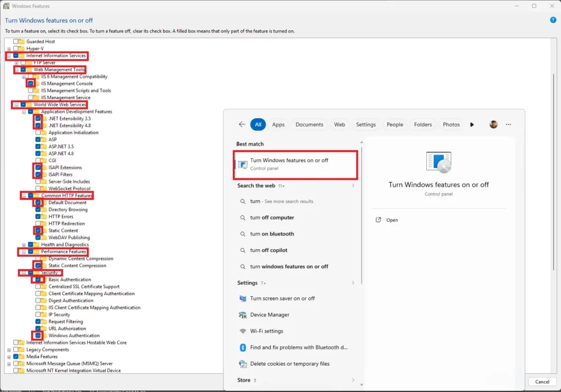Click the more options ellipsis in search
Screen dimensions: 561x392
point(508,124)
